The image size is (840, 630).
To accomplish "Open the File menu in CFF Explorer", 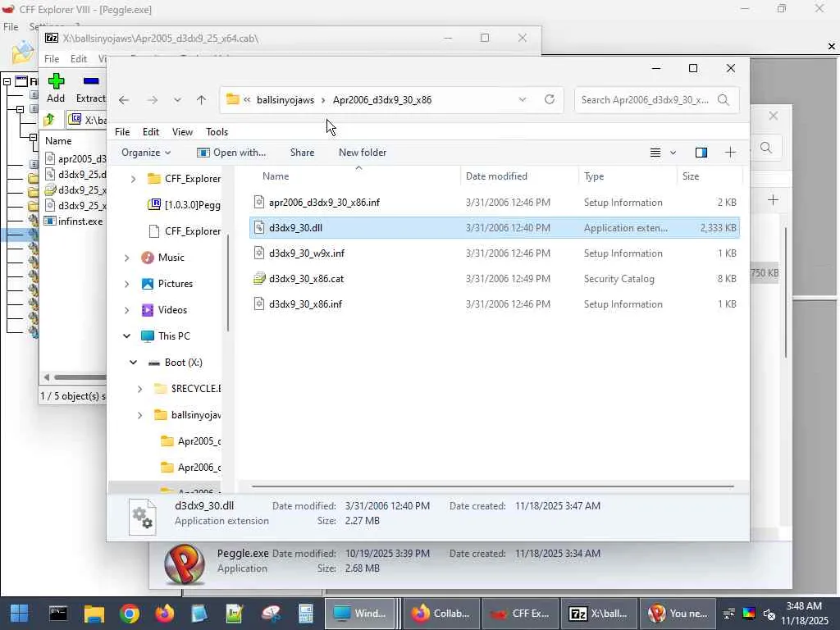I will tap(11, 27).
